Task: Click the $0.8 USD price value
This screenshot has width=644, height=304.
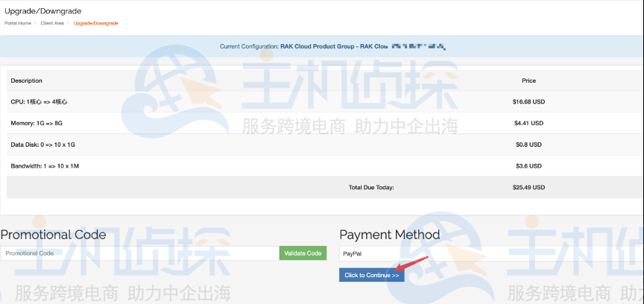Action: [528, 145]
